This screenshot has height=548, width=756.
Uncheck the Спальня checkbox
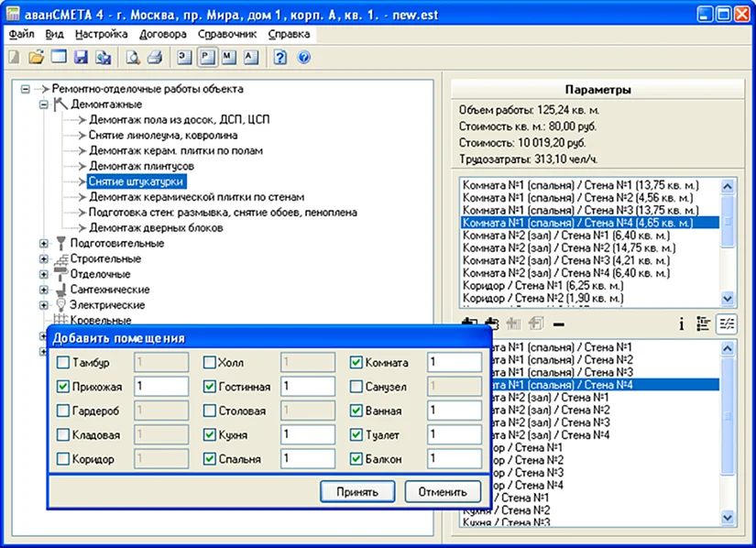point(209,459)
